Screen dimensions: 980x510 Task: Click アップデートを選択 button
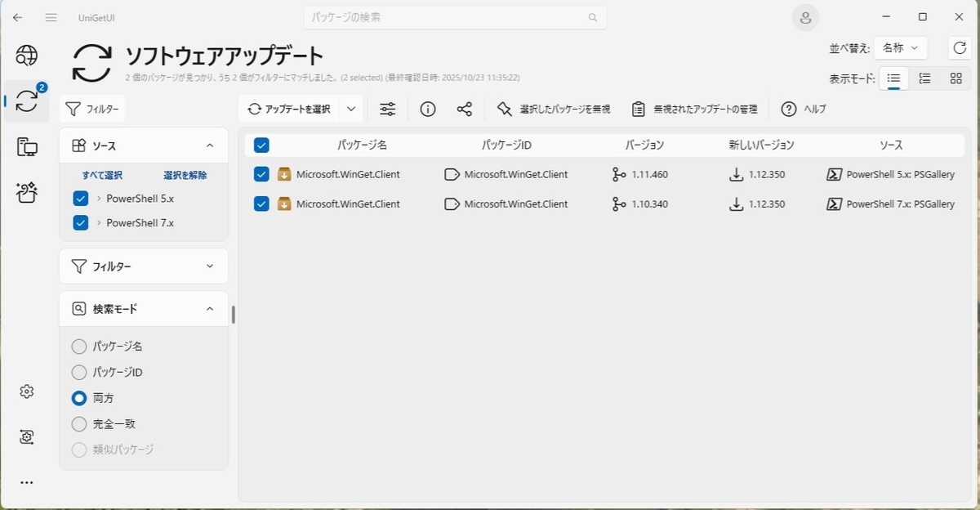pos(290,109)
